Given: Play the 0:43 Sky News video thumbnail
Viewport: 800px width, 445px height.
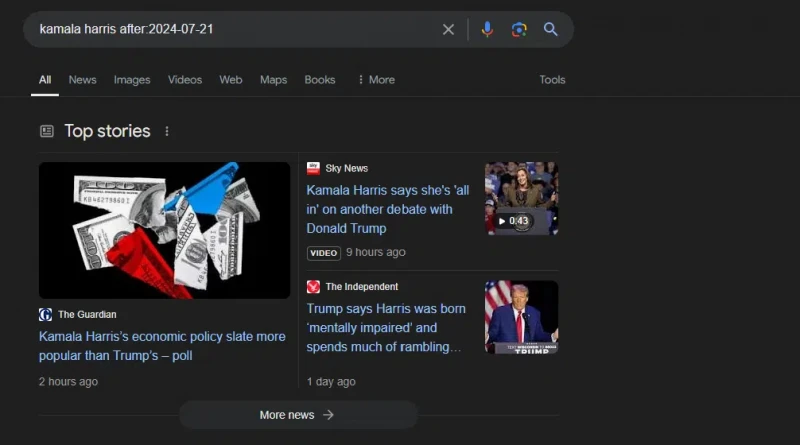Looking at the screenshot, I should (521, 199).
